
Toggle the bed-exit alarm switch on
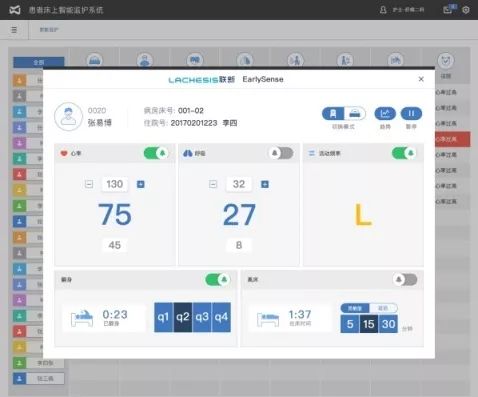(x=405, y=280)
